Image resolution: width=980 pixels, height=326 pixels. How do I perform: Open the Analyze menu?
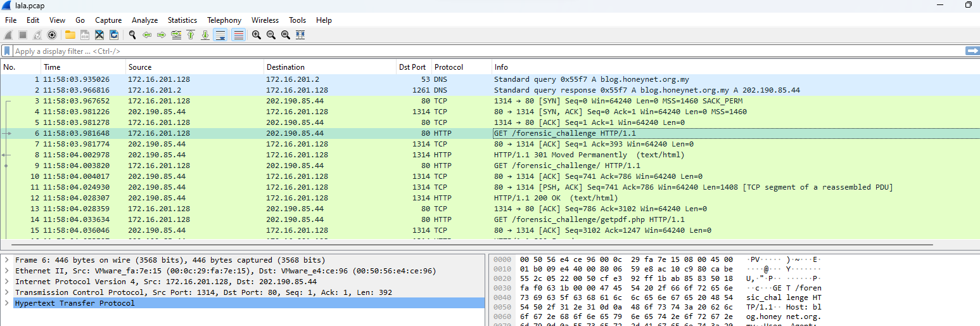[144, 20]
